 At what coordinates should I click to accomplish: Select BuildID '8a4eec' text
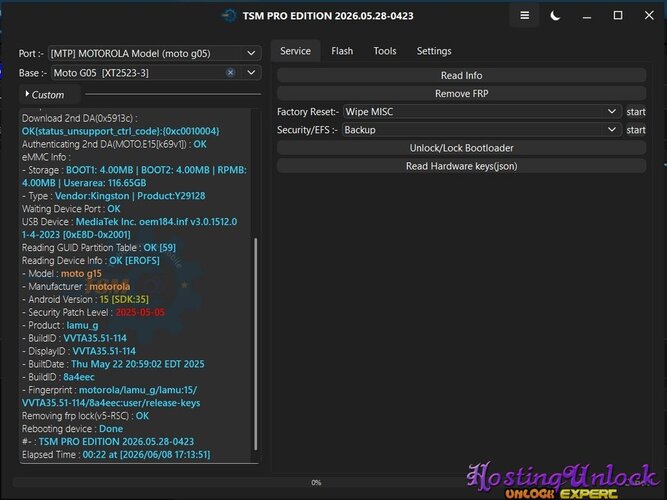[79, 377]
